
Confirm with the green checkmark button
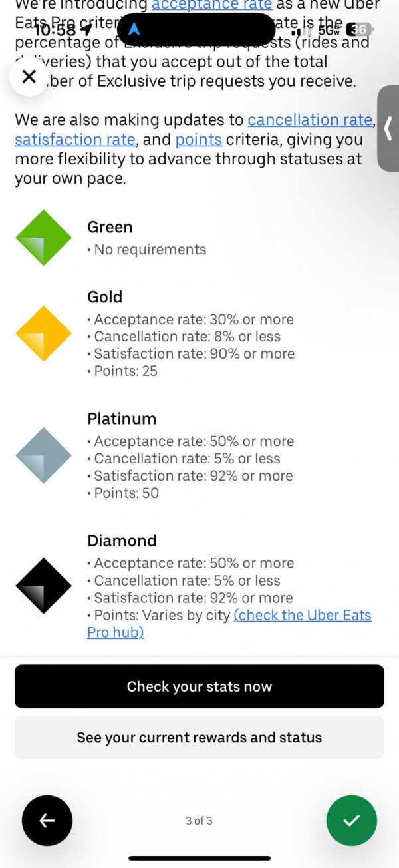[x=351, y=821]
